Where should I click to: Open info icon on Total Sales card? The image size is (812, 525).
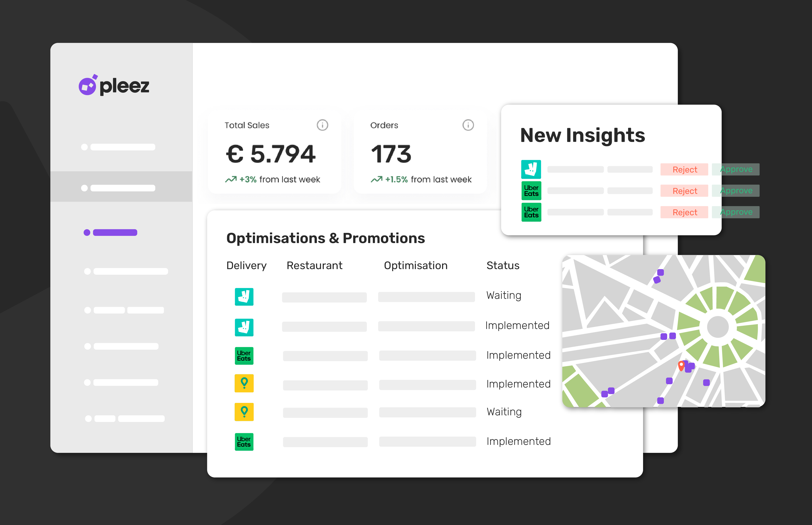(322, 125)
